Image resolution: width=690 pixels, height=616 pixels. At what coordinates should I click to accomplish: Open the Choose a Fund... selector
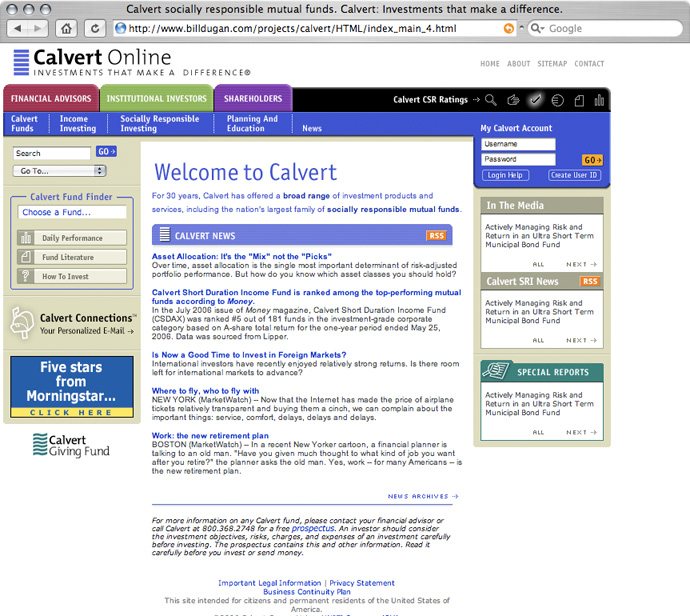(72, 212)
